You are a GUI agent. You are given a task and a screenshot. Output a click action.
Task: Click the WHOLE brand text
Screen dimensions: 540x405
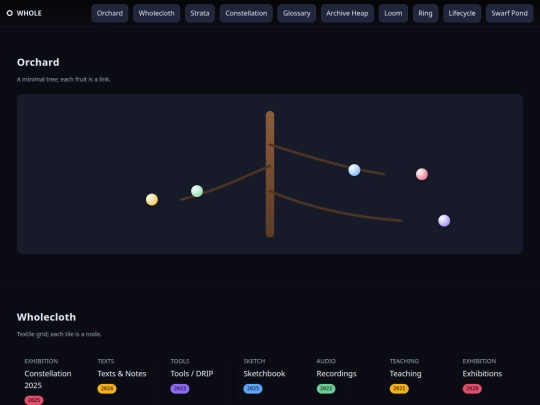[29, 13]
